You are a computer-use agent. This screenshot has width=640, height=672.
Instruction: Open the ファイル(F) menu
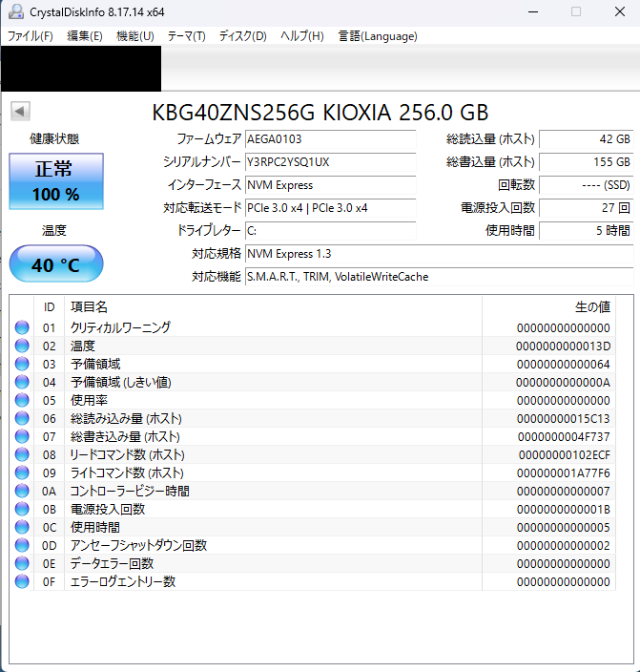click(30, 36)
